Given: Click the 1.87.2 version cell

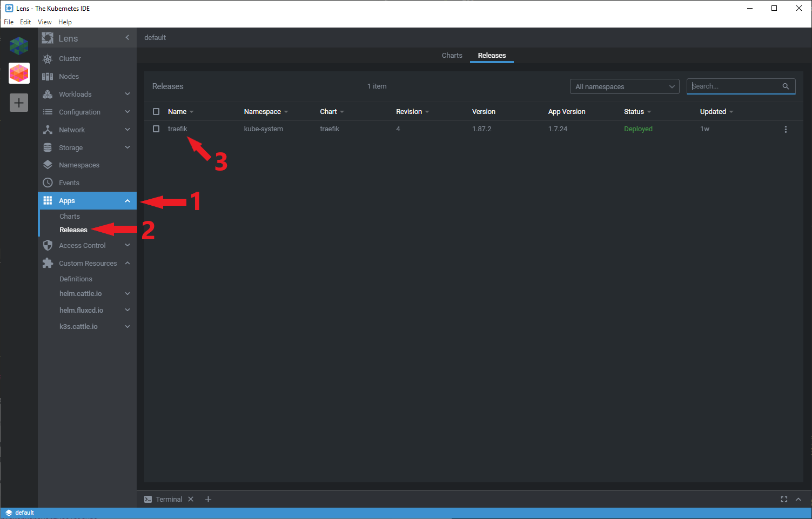Looking at the screenshot, I should pos(482,129).
